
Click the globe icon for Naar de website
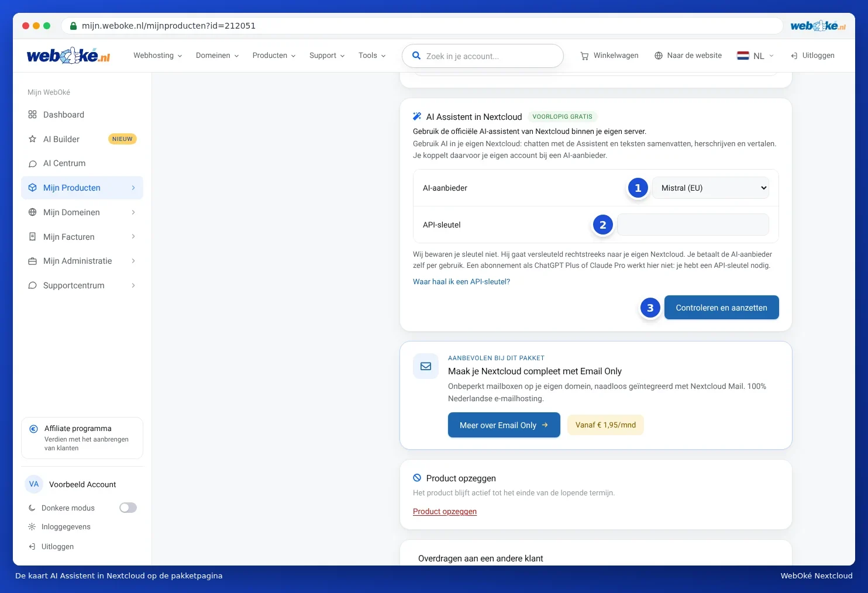click(x=659, y=56)
